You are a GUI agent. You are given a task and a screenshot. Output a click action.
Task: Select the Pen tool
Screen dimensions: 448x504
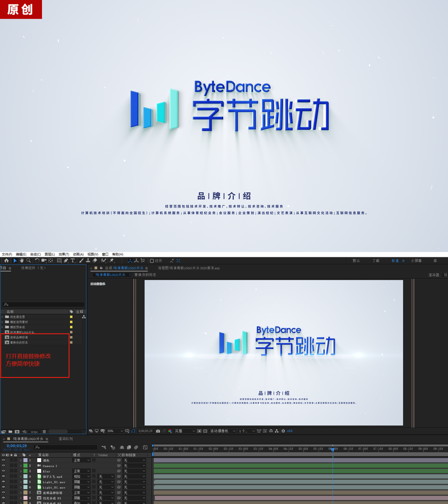(x=66, y=261)
